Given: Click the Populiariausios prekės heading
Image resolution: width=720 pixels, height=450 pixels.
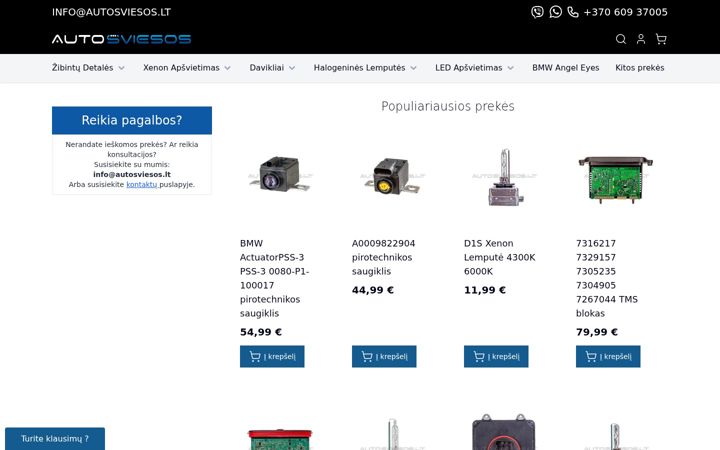Looking at the screenshot, I should (448, 107).
